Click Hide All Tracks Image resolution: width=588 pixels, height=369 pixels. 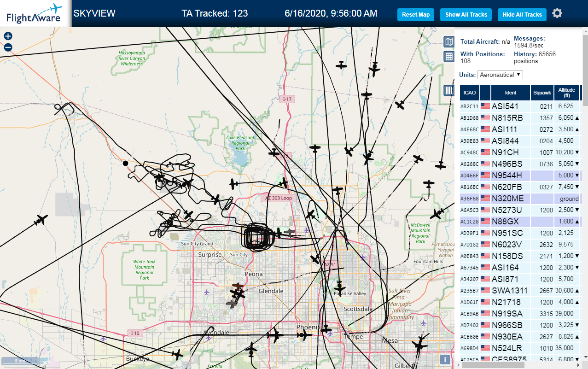click(x=522, y=15)
